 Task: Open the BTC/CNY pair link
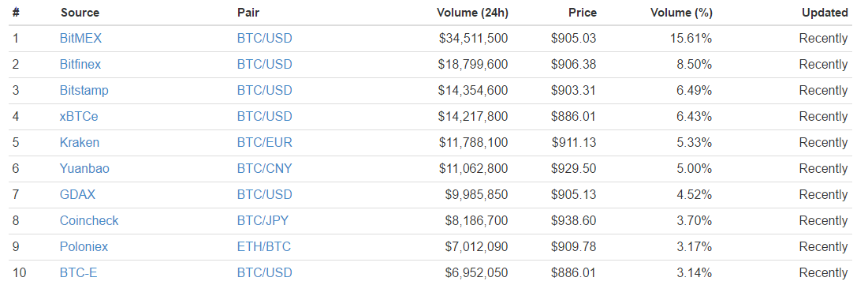[265, 169]
